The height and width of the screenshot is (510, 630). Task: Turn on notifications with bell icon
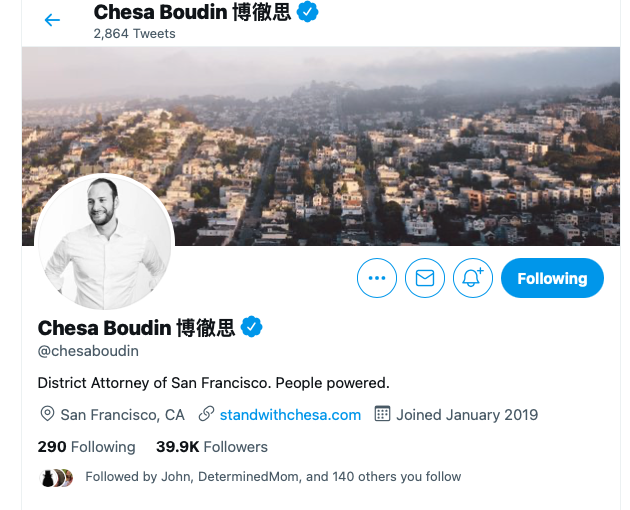[x=472, y=278]
